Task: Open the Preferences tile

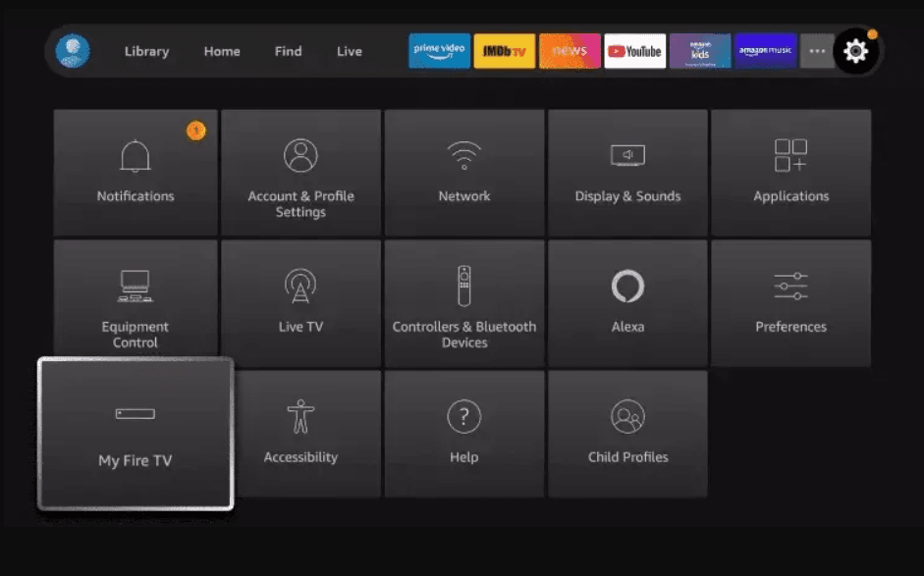Action: point(790,302)
